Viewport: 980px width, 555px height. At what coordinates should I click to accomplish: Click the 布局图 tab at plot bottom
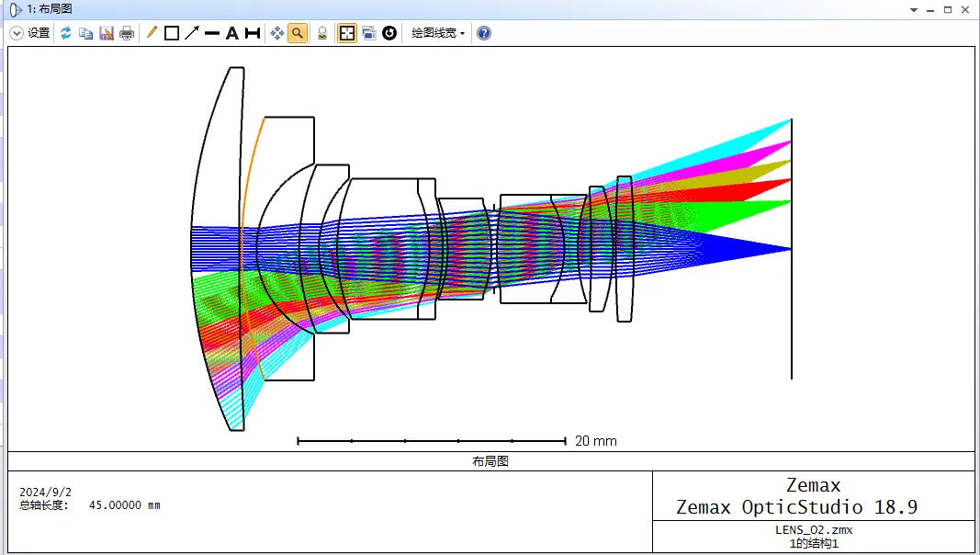click(x=490, y=461)
